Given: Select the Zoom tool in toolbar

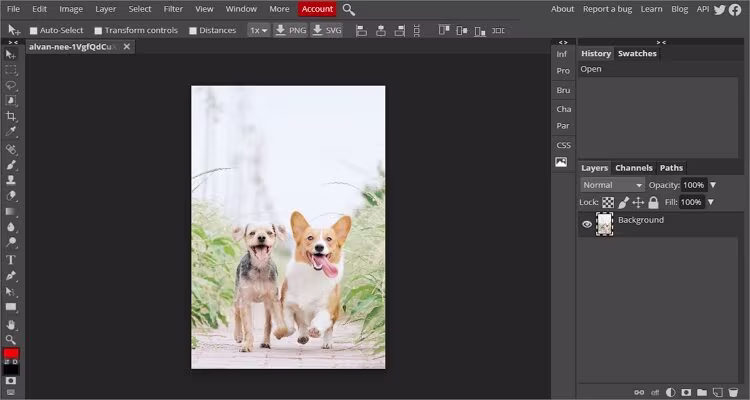Looking at the screenshot, I should tap(12, 340).
